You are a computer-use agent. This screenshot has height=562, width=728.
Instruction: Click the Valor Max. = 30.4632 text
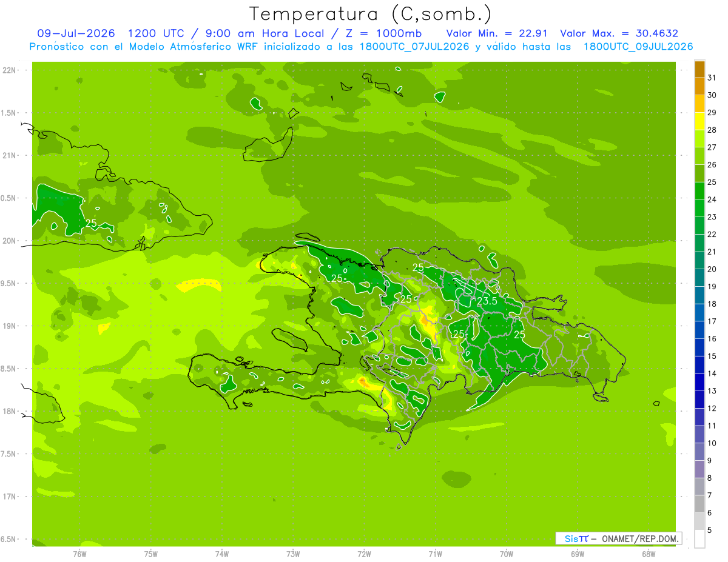click(x=619, y=33)
